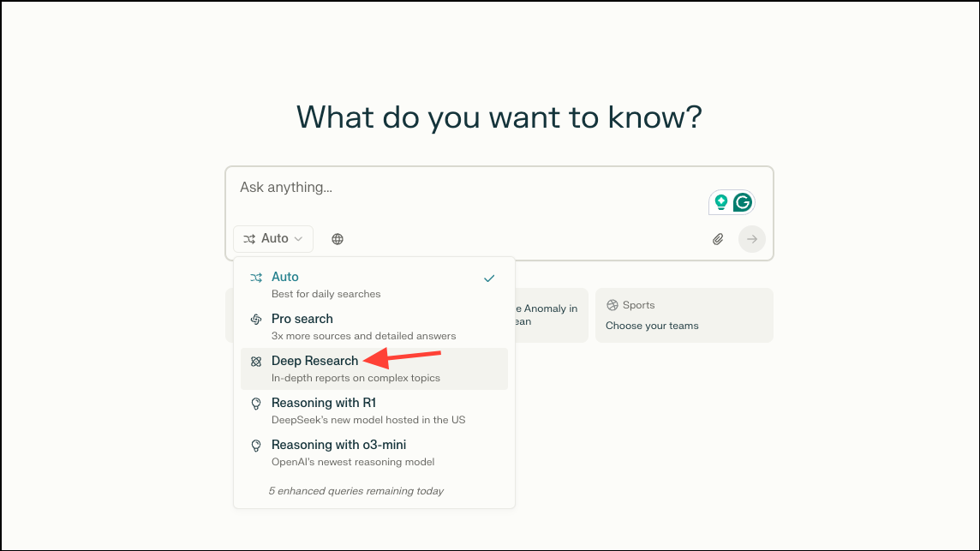Click the checkmark marking Auto as selected
Screen dimensions: 980x551
coord(489,278)
